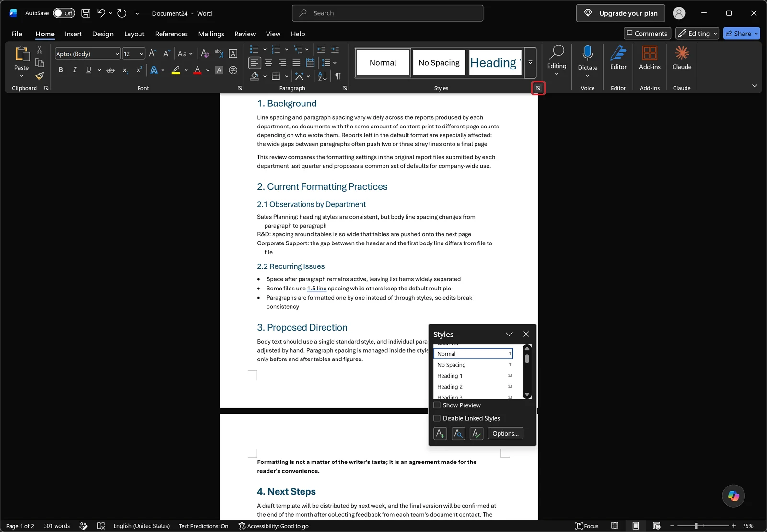Viewport: 767px width, 532px height.
Task: Click the yellow text highlight color button
Action: coord(176,70)
